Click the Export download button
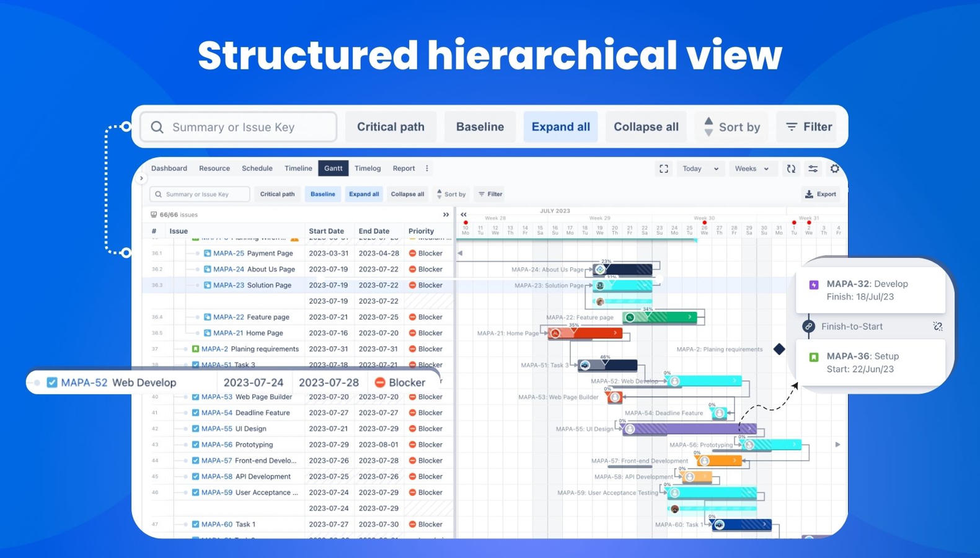This screenshot has width=980, height=558. tap(821, 194)
